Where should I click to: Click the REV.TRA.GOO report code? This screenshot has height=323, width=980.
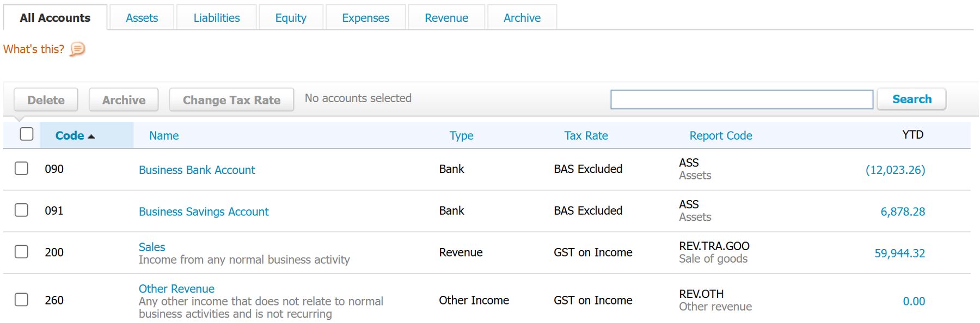pos(714,246)
